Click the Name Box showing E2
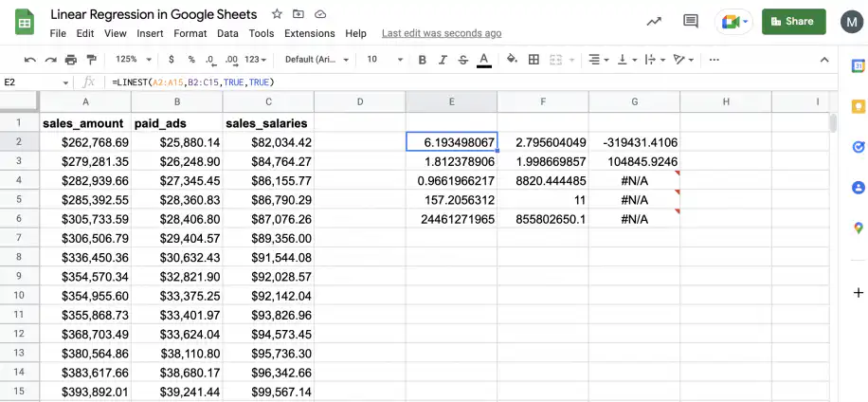The width and height of the screenshot is (868, 402). (x=36, y=82)
